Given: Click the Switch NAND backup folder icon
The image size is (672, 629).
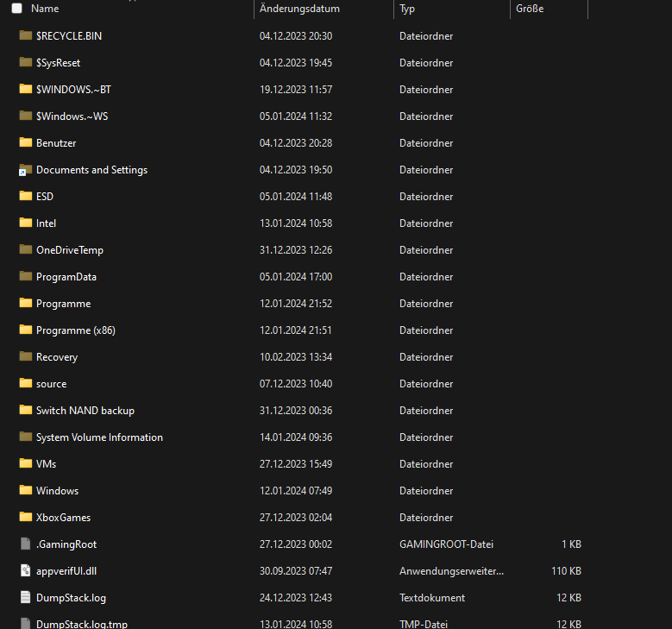Looking at the screenshot, I should [x=26, y=410].
